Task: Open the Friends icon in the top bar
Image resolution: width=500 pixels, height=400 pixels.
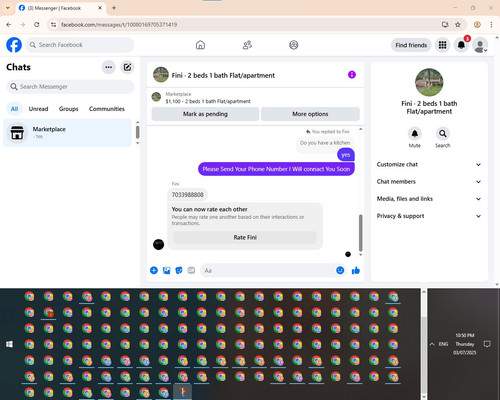Action: (x=247, y=45)
